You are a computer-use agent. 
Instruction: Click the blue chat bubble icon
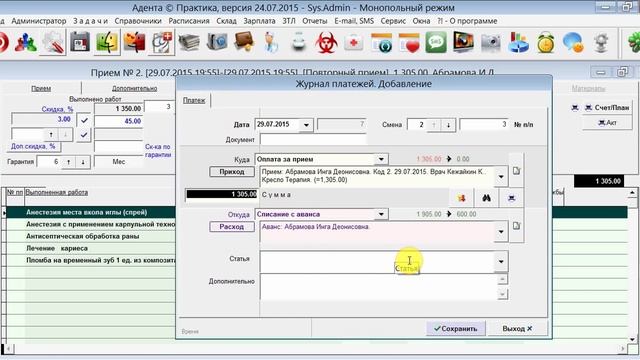pos(573,42)
